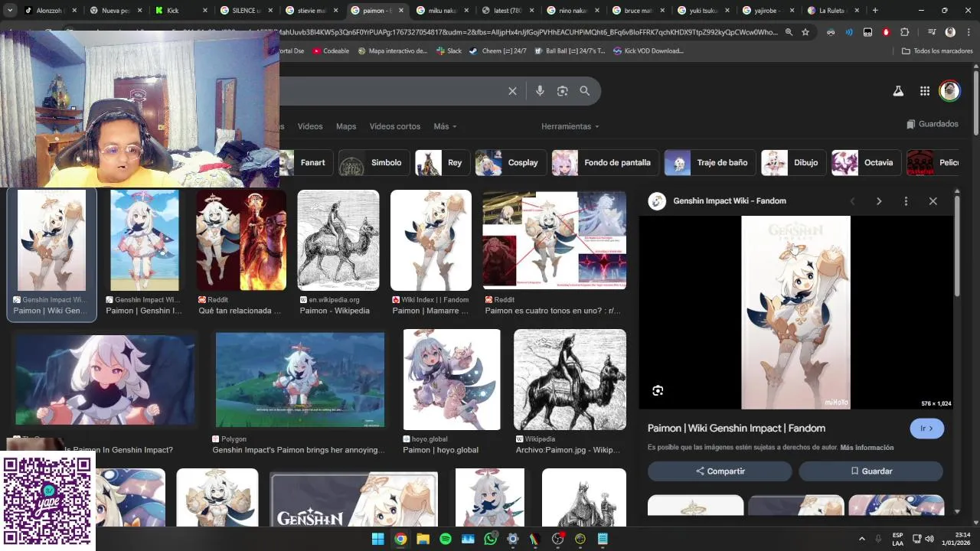This screenshot has height=551, width=980.
Task: Open Windows Start menu
Action: [x=377, y=539]
